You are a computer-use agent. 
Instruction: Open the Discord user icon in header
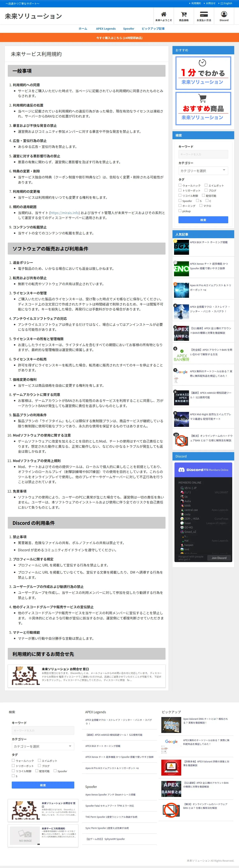[224, 15]
